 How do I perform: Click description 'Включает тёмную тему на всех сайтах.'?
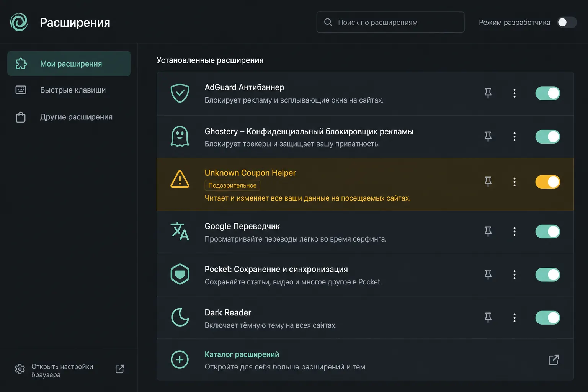click(x=271, y=325)
